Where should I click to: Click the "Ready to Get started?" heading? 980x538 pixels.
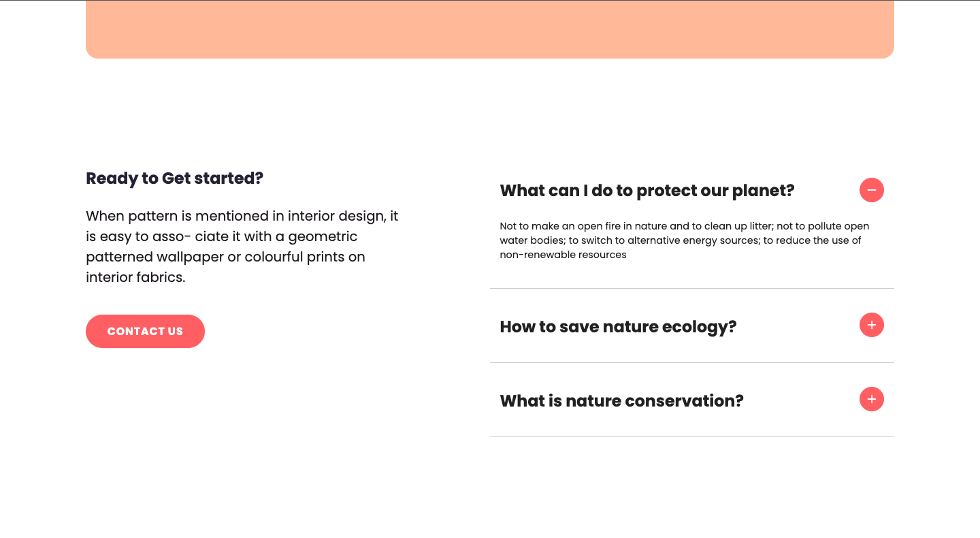tap(174, 178)
